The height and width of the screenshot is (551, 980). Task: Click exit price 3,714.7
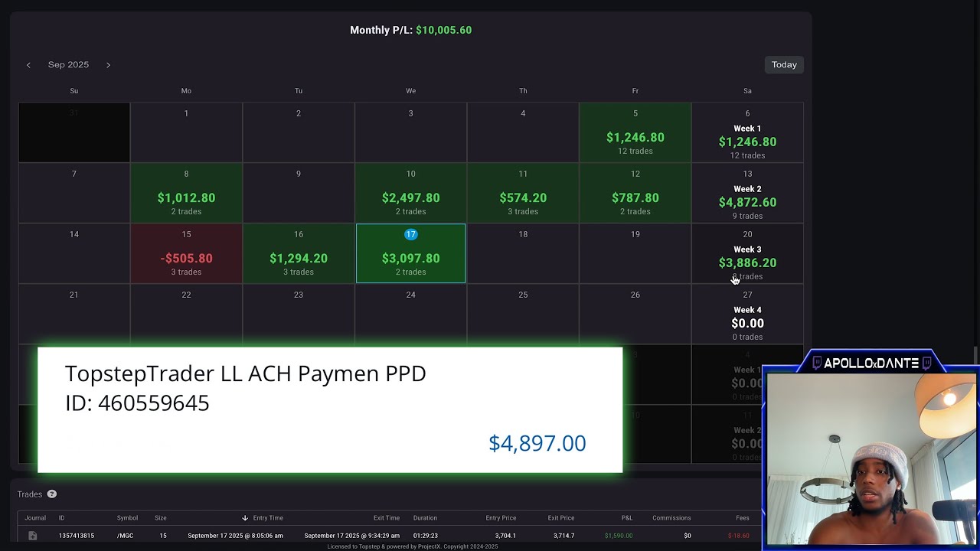click(x=563, y=536)
